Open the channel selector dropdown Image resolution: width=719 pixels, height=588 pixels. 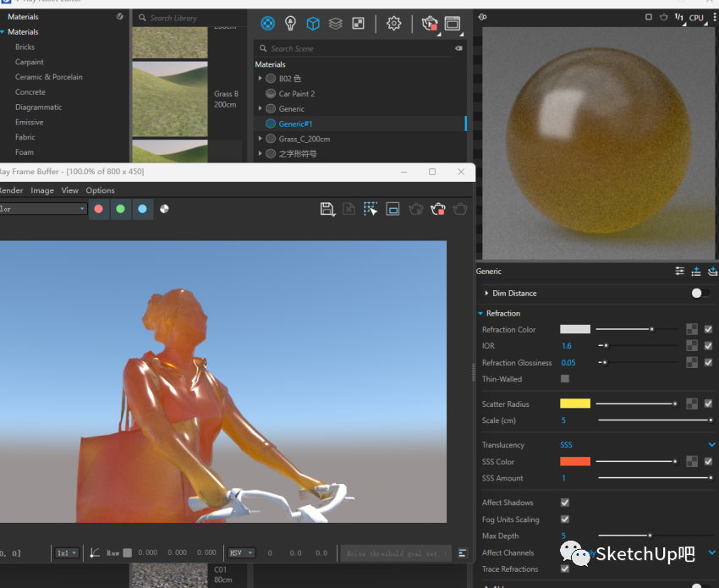tap(42, 209)
